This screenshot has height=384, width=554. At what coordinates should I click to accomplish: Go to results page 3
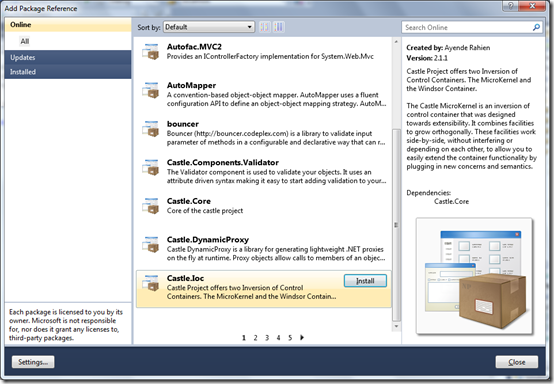click(x=267, y=338)
